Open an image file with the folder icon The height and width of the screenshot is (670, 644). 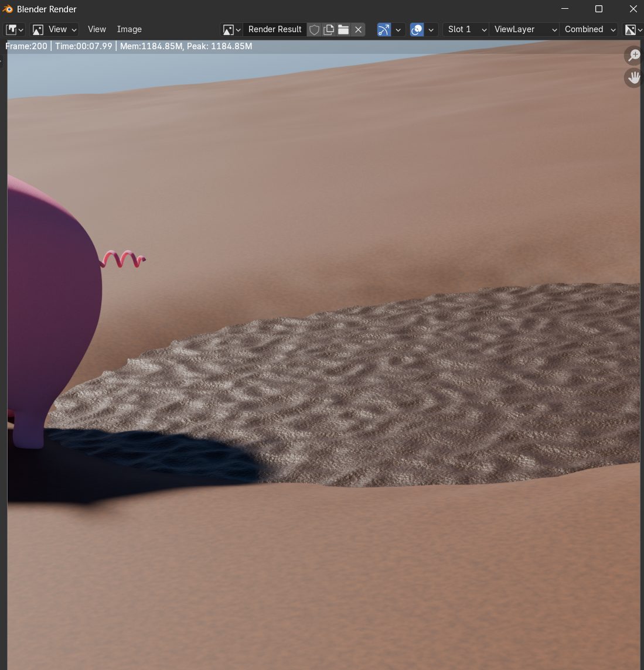pyautogui.click(x=343, y=29)
